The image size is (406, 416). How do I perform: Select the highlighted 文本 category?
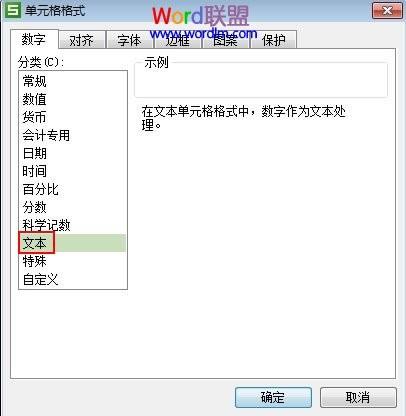click(x=73, y=243)
